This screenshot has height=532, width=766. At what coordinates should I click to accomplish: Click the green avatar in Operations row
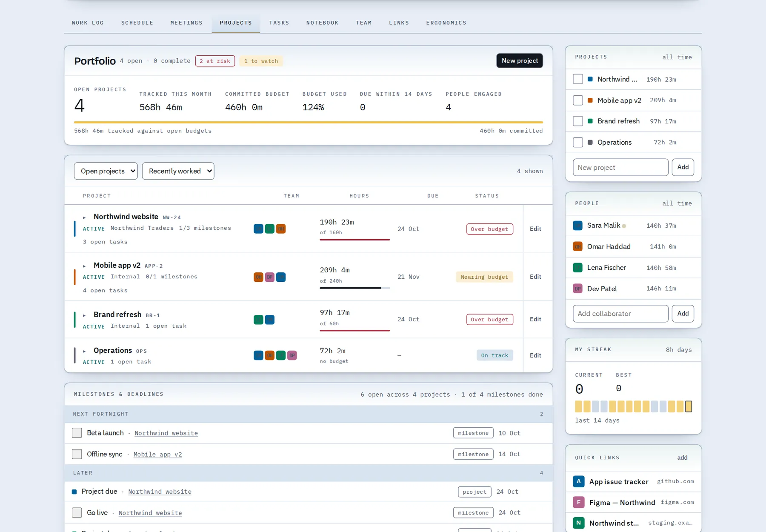281,355
